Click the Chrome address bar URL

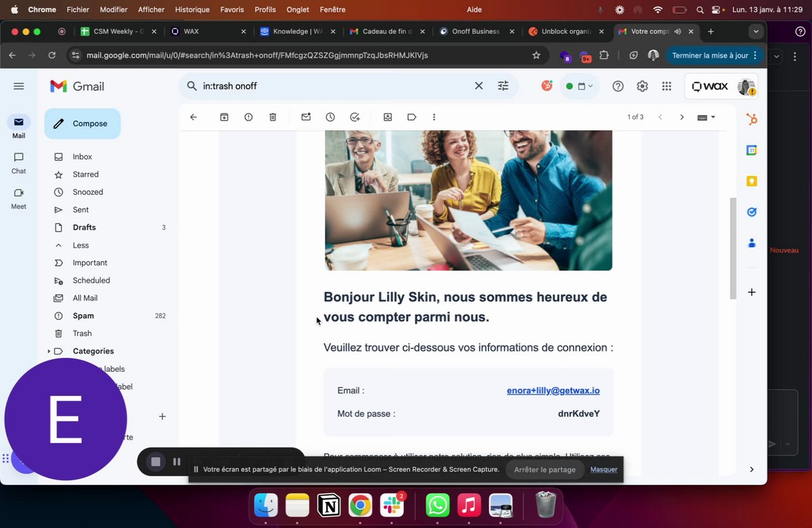point(257,55)
